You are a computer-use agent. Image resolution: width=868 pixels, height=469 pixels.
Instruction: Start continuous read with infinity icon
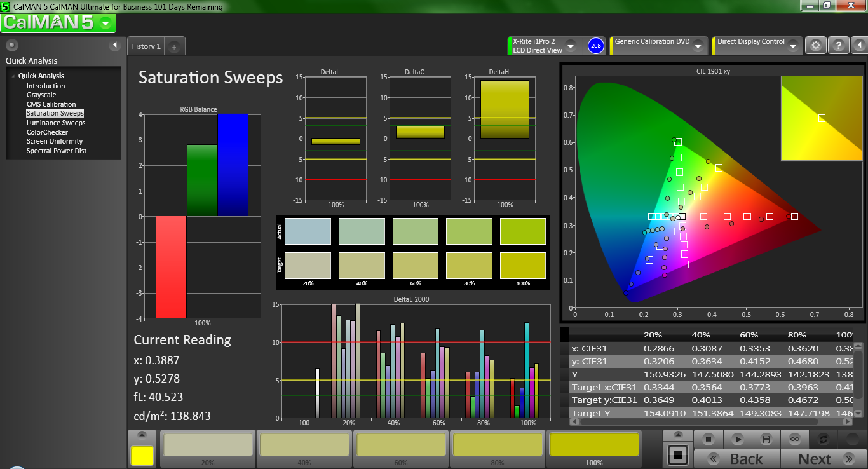794,439
